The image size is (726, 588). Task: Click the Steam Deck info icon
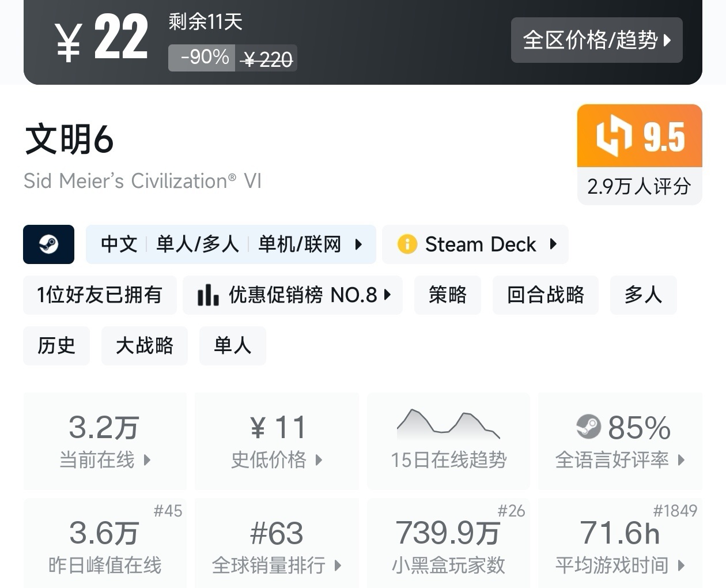point(407,244)
